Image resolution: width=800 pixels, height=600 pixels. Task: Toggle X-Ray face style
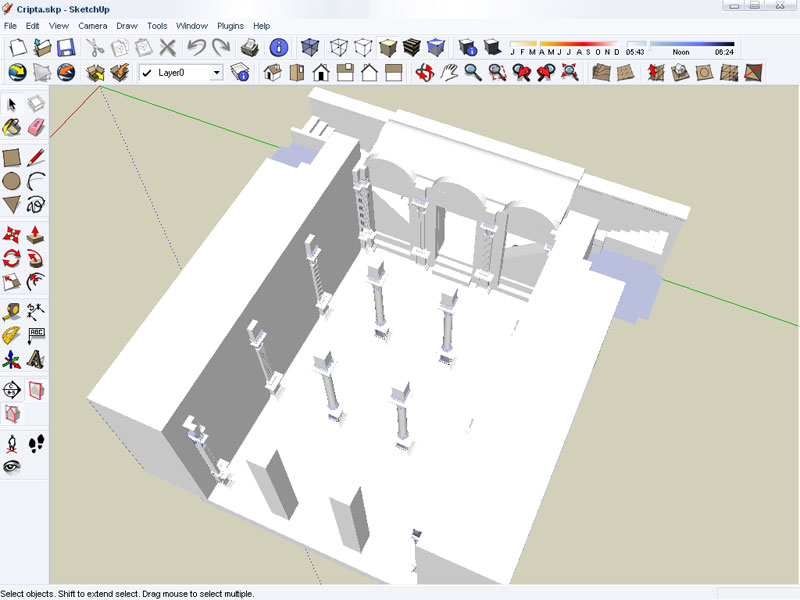[x=310, y=47]
